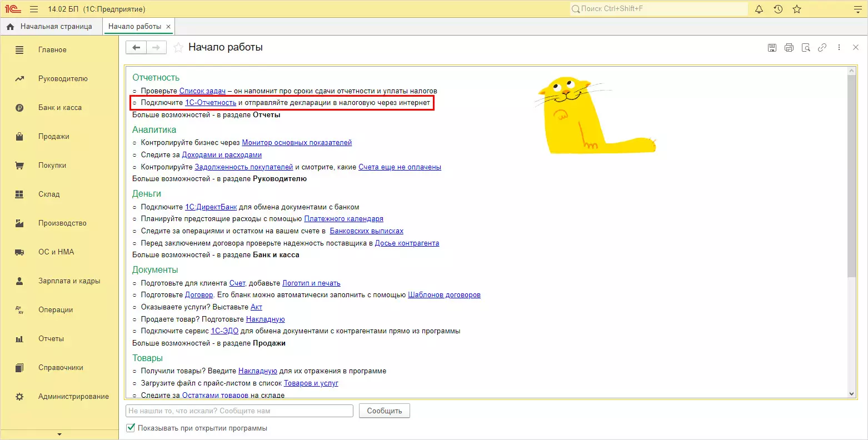Image resolution: width=868 pixels, height=440 pixels.
Task: Click the ОС и НМА truck icon
Action: pos(19,252)
